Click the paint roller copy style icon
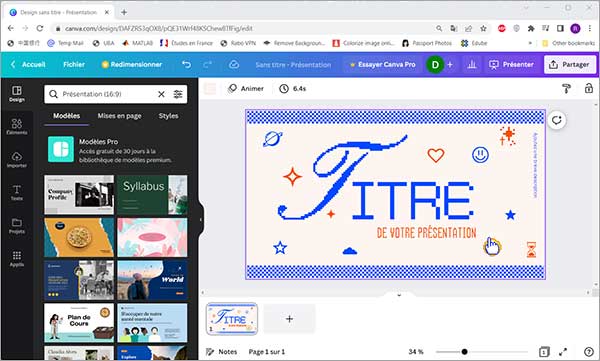 pyautogui.click(x=566, y=88)
